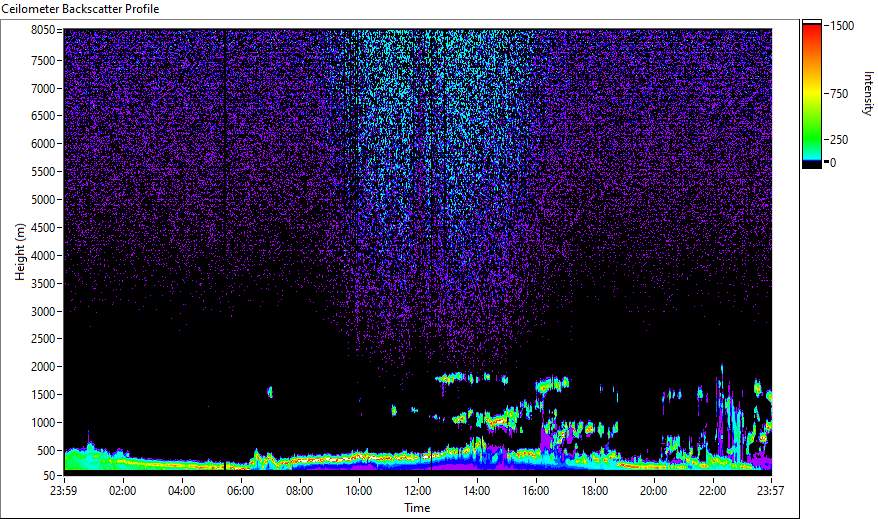Click the 250 intensity scale label
The image size is (878, 519).
tap(839, 140)
